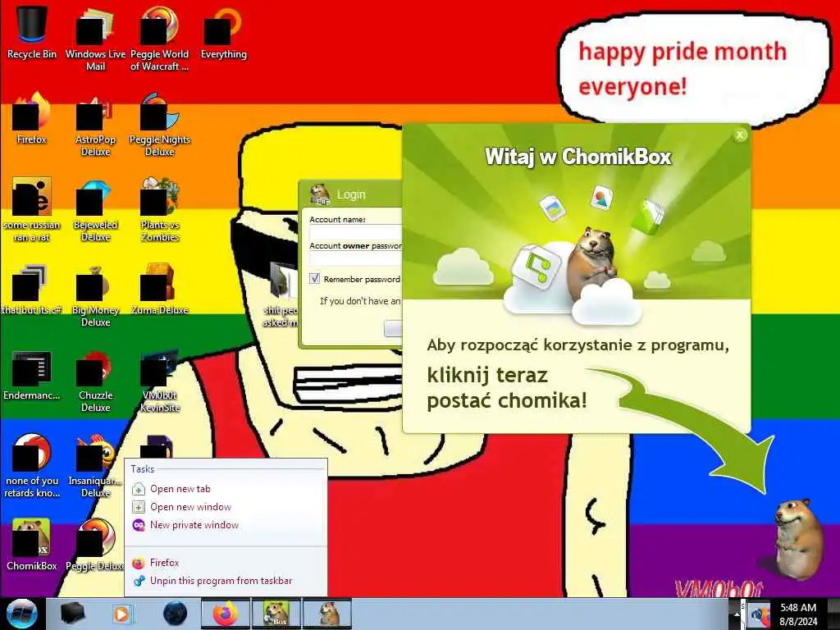
Task: Select ChomikBox 'Box' taskbar button
Action: [x=276, y=614]
